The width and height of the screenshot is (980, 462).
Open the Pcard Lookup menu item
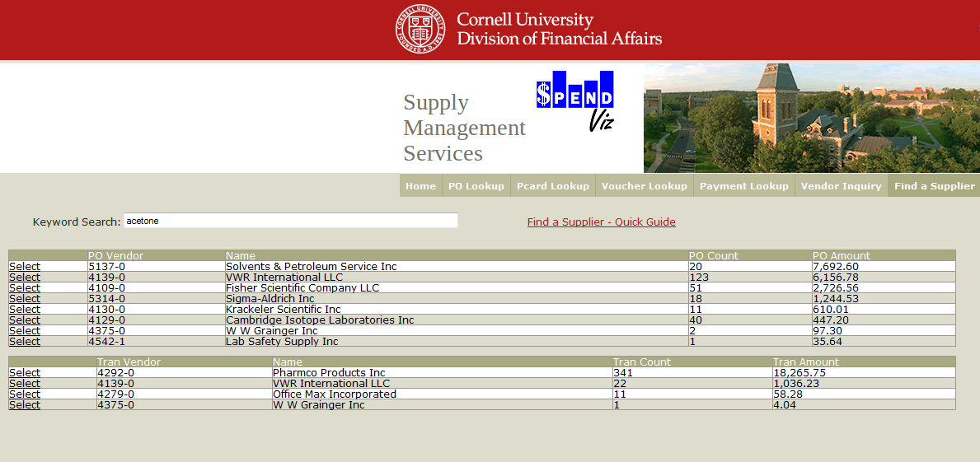click(x=553, y=186)
